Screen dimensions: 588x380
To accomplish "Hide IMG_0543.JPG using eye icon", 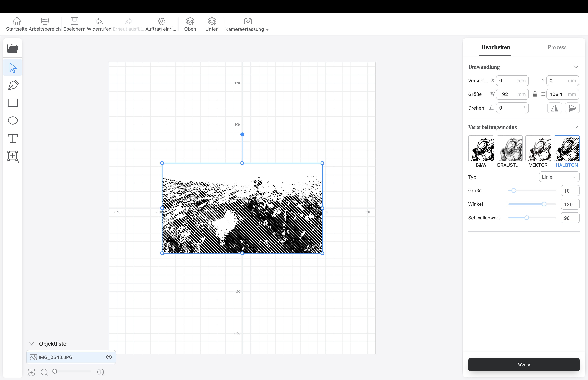I will [109, 357].
